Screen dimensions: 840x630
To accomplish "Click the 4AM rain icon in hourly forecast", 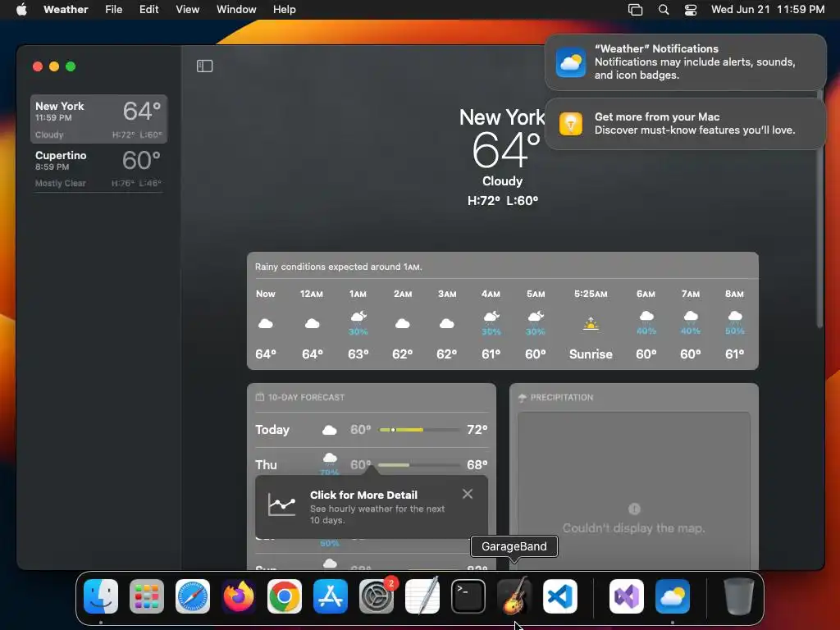I will 491,317.
